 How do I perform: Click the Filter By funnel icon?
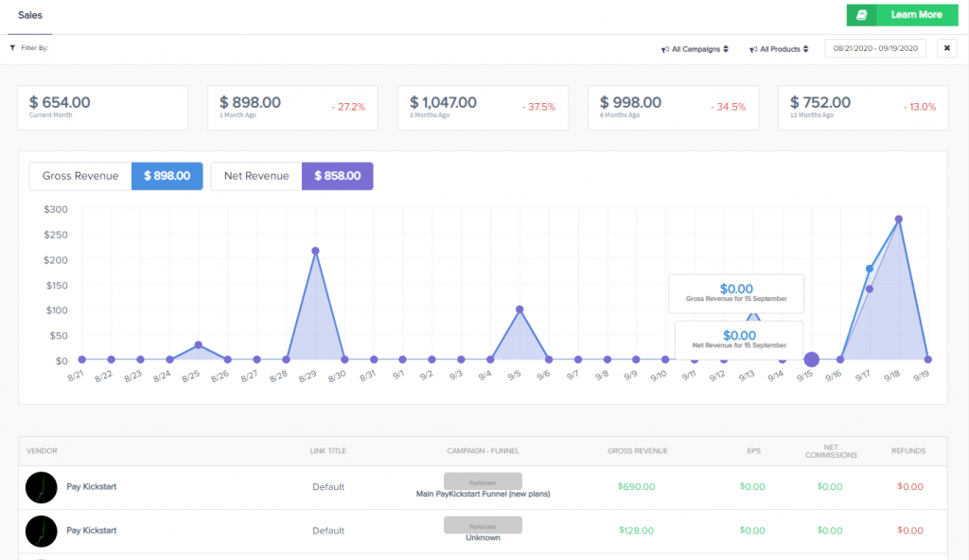[12, 47]
